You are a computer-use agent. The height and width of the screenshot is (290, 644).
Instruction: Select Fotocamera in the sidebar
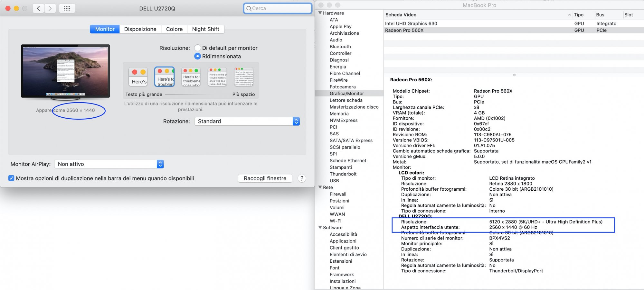pyautogui.click(x=343, y=87)
